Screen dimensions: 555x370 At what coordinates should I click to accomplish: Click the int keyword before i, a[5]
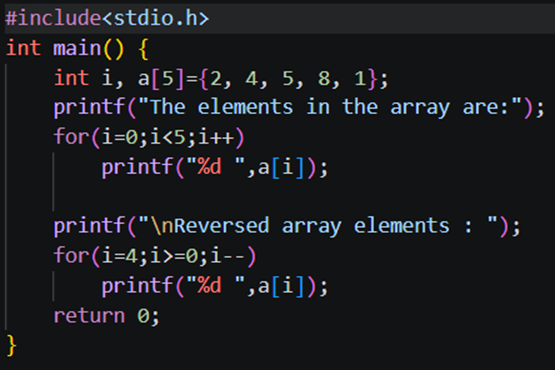tap(71, 78)
